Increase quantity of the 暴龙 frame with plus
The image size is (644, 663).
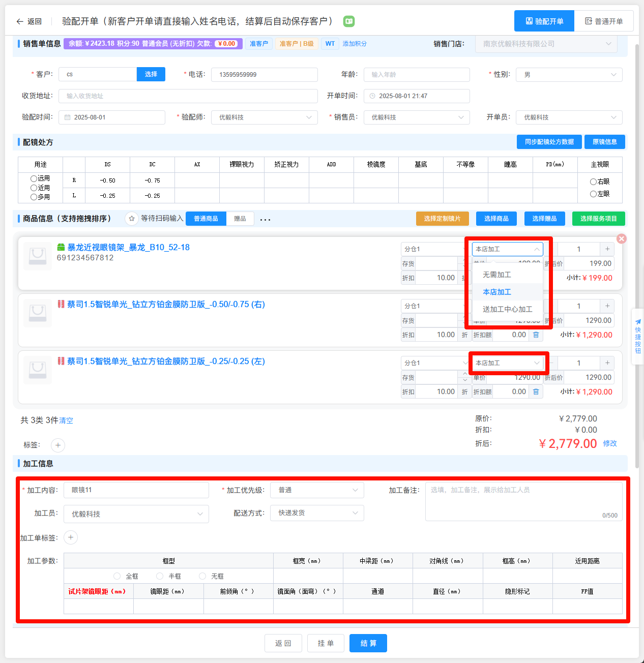(x=607, y=249)
